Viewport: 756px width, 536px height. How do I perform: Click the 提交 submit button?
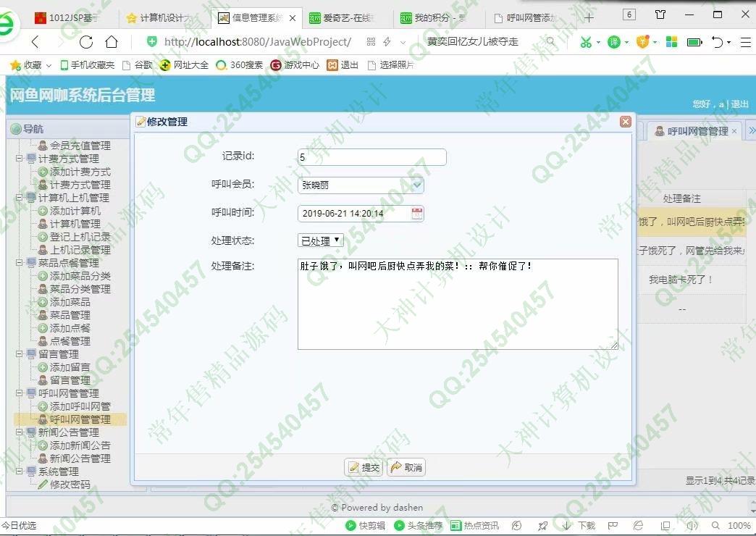(x=364, y=467)
